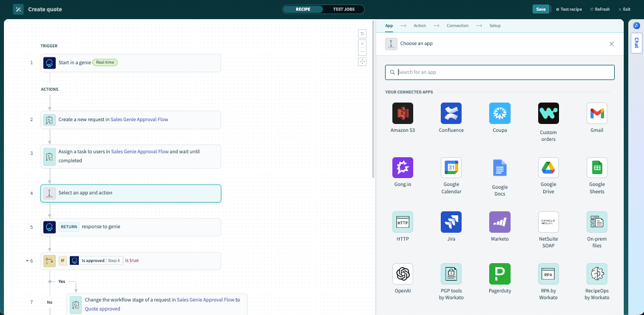The width and height of the screenshot is (644, 315).
Task: Click the Create quote recipe title
Action: pyautogui.click(x=45, y=9)
